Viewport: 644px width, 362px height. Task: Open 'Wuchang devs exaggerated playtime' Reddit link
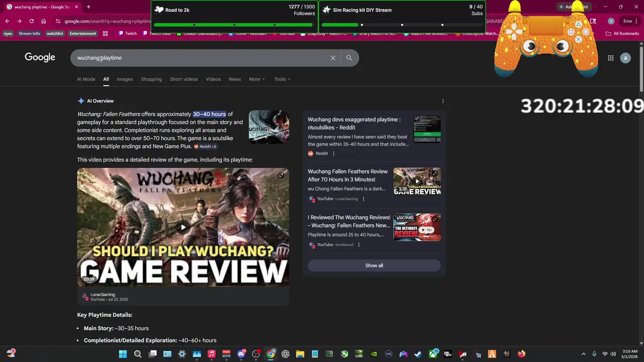(x=354, y=123)
